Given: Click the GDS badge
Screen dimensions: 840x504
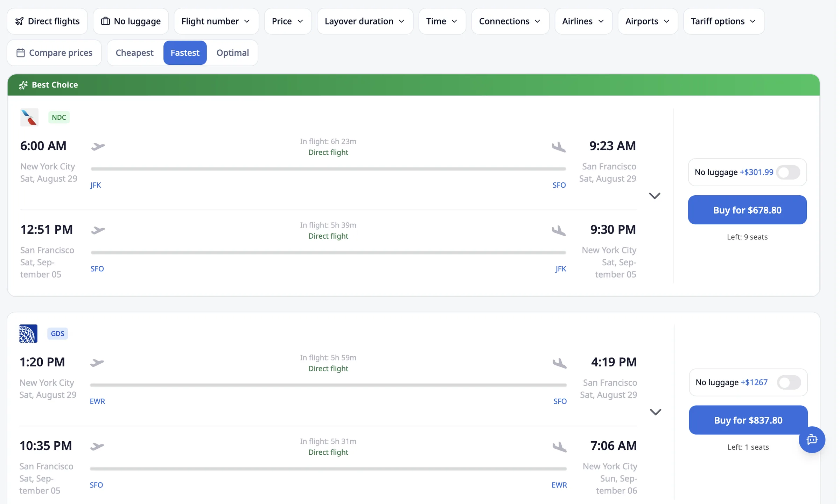Looking at the screenshot, I should point(57,334).
